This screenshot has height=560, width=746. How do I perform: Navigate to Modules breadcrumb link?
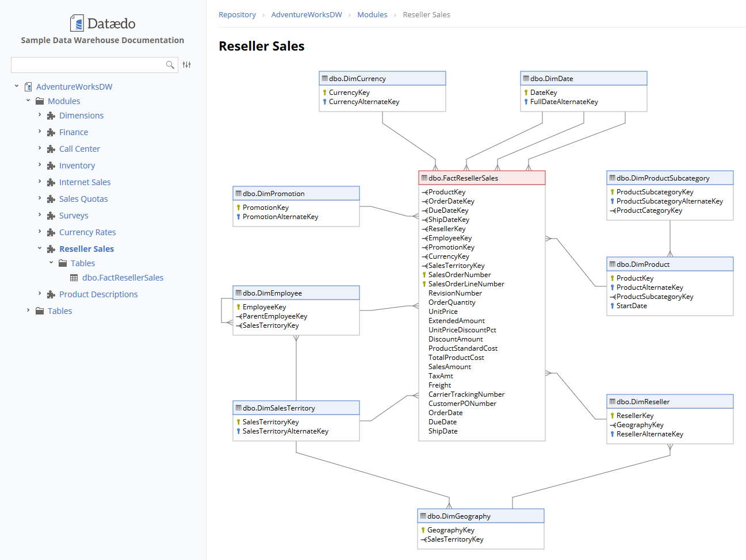372,15
